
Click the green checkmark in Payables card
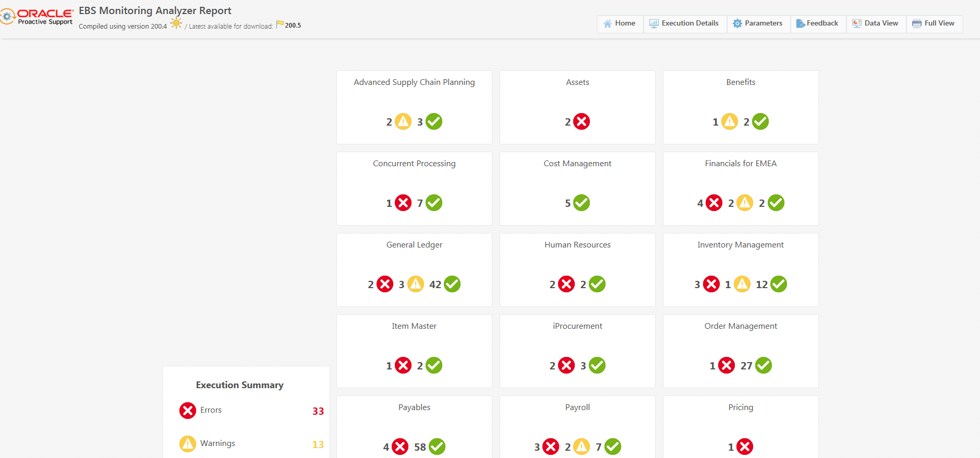[437, 447]
